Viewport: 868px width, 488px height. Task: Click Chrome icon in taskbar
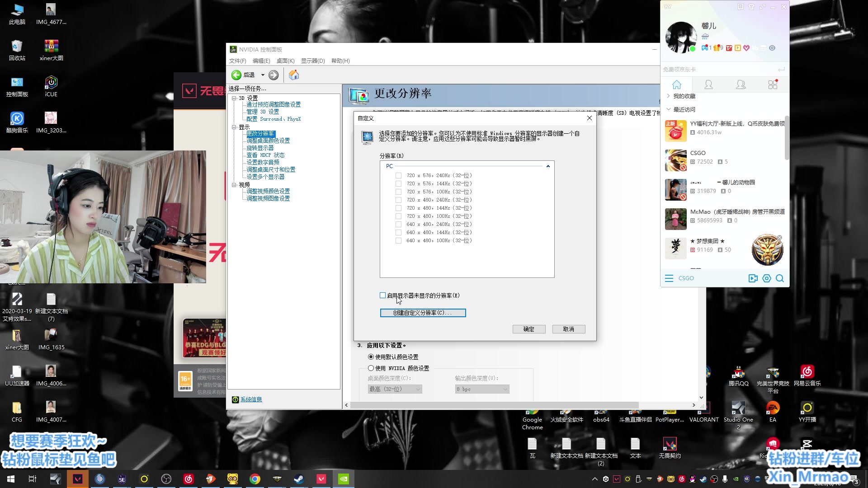pos(255,479)
